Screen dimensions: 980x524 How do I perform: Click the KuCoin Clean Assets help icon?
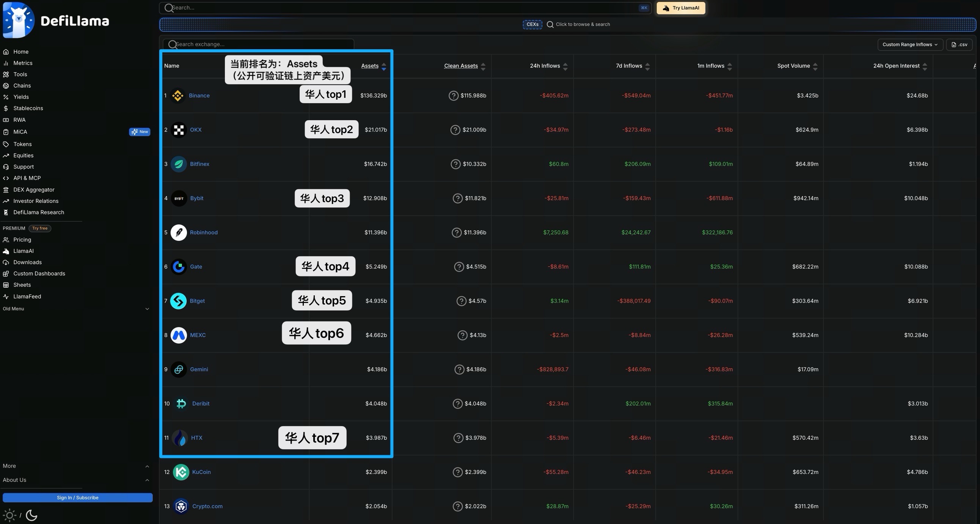pos(458,472)
